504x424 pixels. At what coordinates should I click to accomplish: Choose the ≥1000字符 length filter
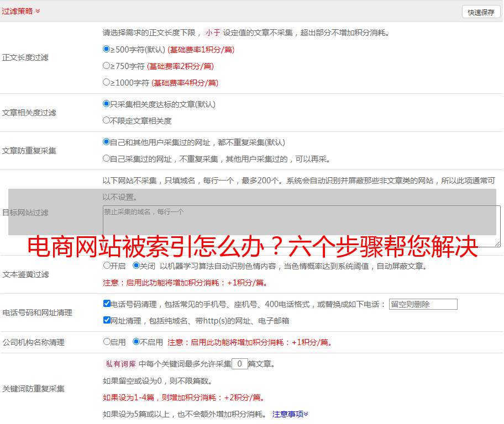[106, 82]
